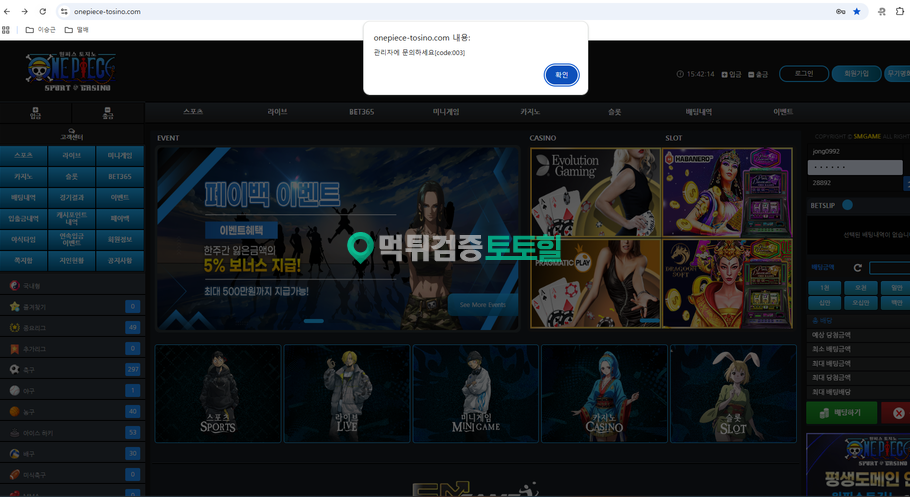
Task: Open the 미니게임 tab in top navigation
Action: coord(445,112)
